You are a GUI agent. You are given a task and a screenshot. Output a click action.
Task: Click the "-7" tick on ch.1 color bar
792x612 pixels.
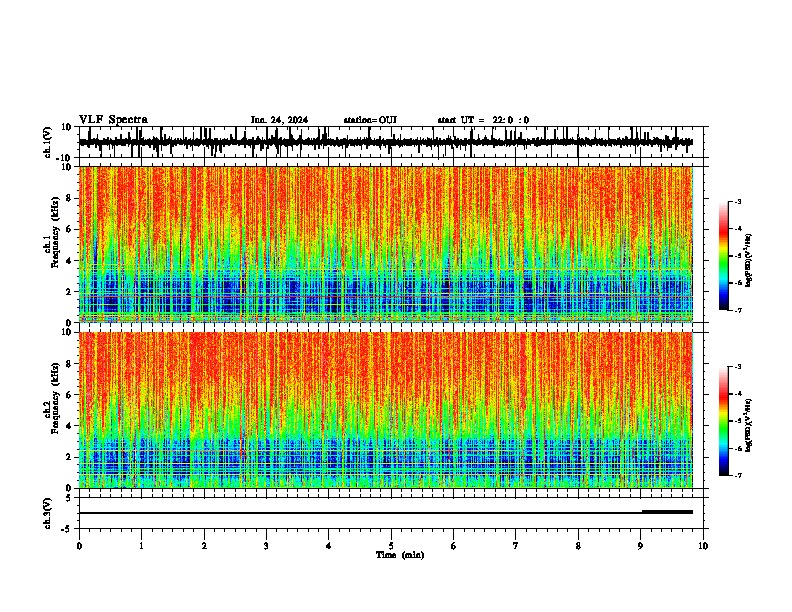coord(738,310)
